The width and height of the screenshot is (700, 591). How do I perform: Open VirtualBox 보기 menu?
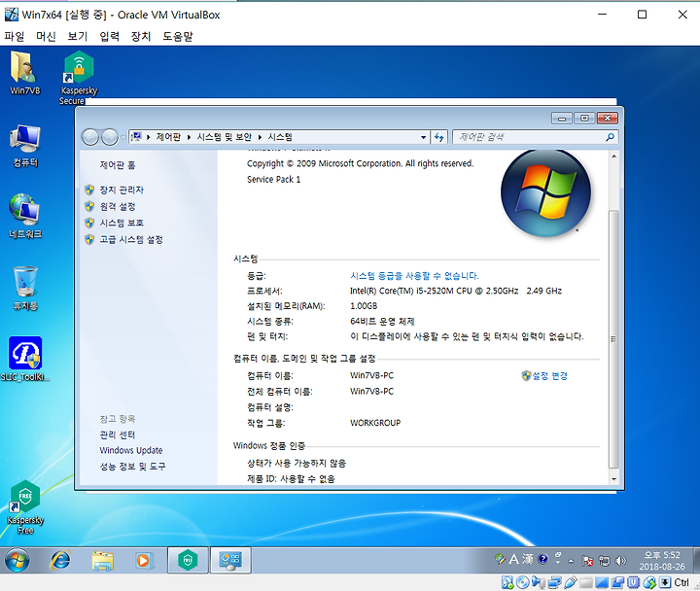click(x=77, y=36)
